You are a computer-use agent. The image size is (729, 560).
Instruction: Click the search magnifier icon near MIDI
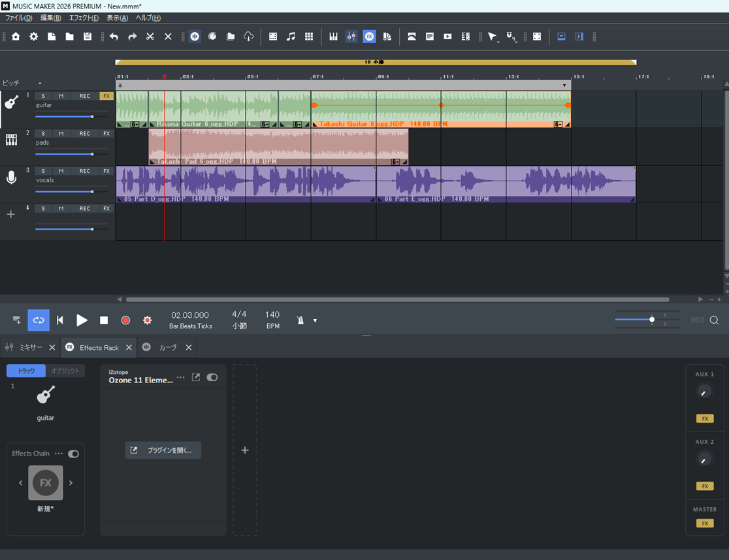pyautogui.click(x=714, y=320)
